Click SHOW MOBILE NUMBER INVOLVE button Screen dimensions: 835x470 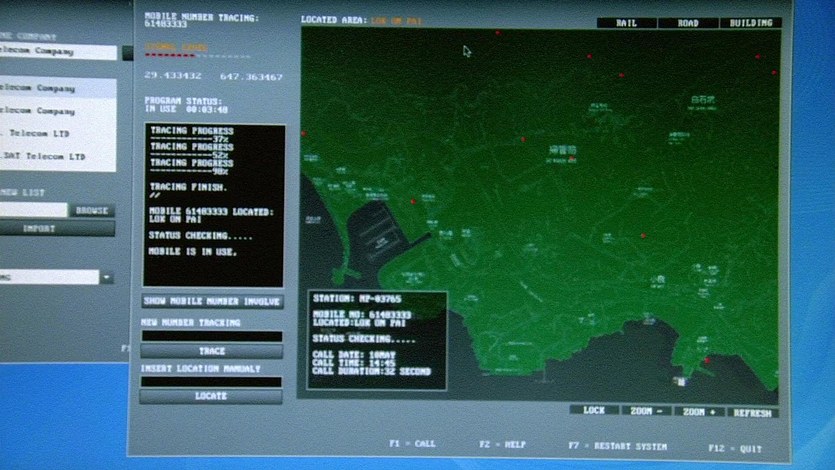coord(212,301)
